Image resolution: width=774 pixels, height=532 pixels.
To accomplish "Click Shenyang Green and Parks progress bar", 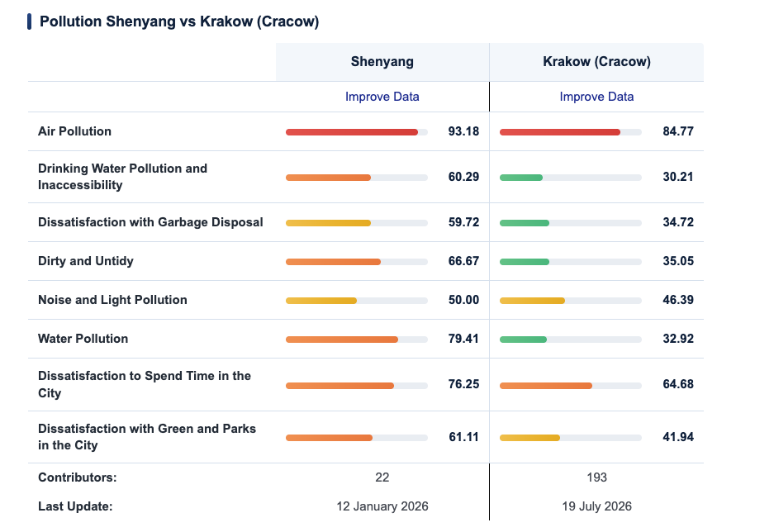I will [x=356, y=438].
